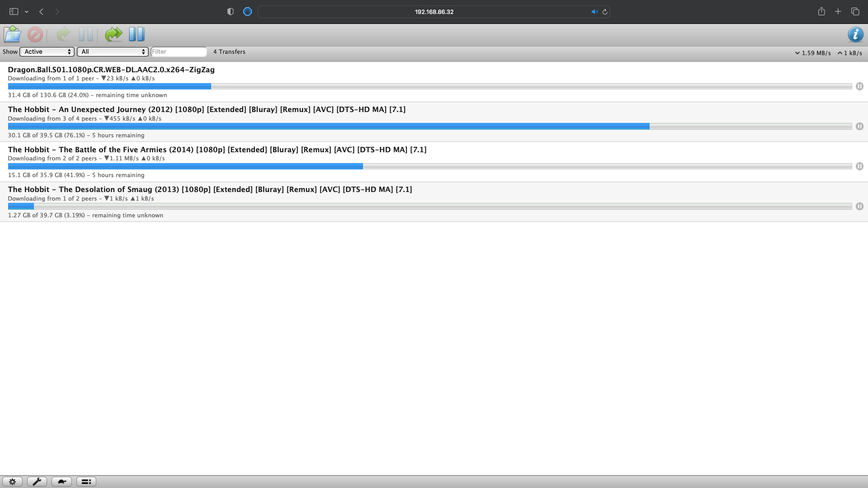Screen dimensions: 868x488
Task: Open the Safari share icon
Action: tap(821, 12)
